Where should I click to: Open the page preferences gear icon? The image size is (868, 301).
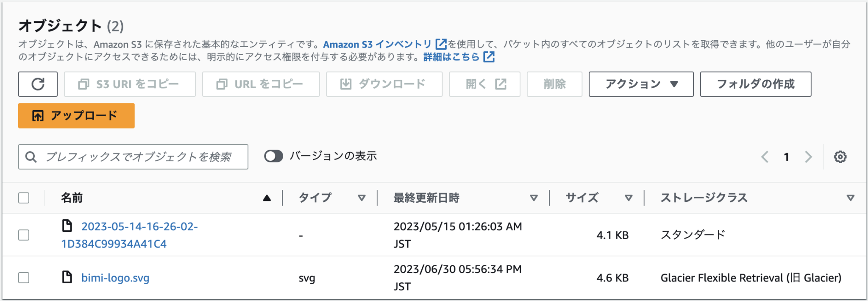[x=840, y=157]
